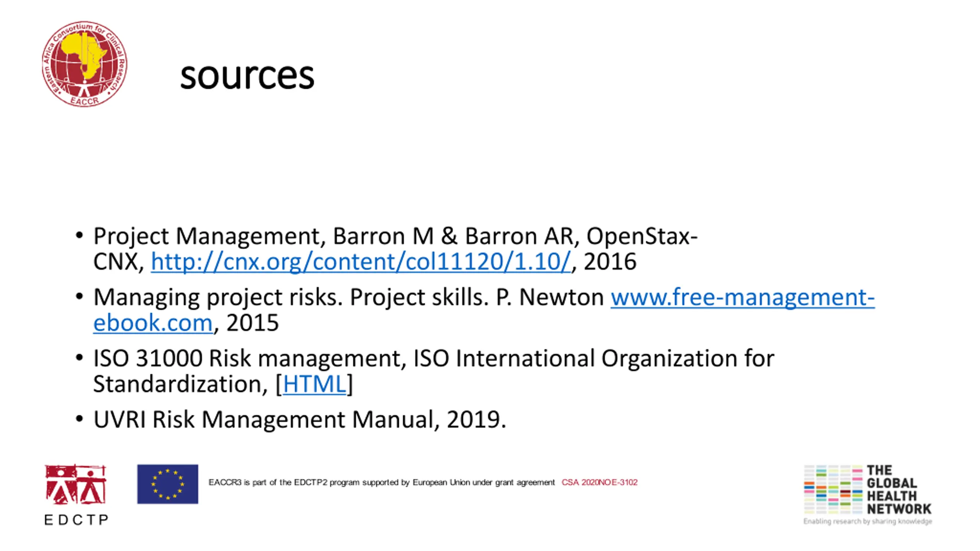Screen dimensions: 980x551
Task: Click 'Enabling research by sharing knowledge' tagline
Action: [867, 521]
